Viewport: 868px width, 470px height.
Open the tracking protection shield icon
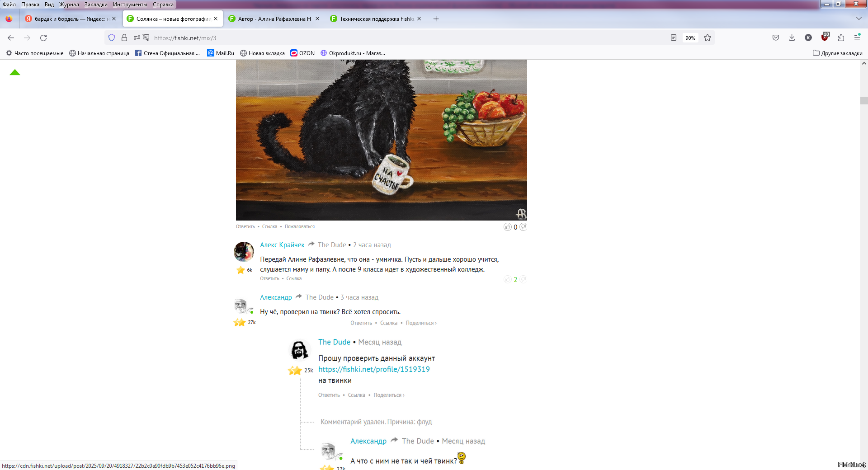coord(112,38)
